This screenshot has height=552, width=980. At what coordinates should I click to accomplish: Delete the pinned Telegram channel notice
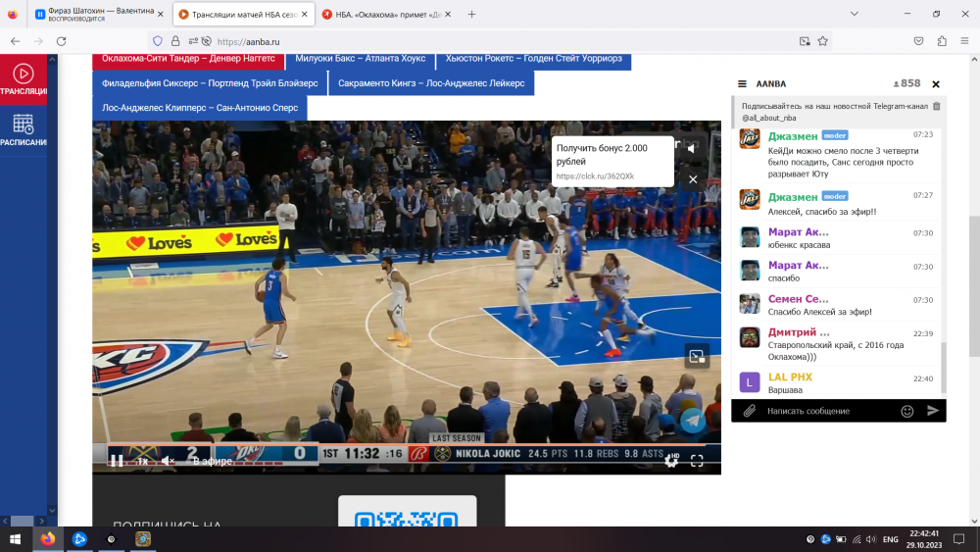(x=936, y=106)
